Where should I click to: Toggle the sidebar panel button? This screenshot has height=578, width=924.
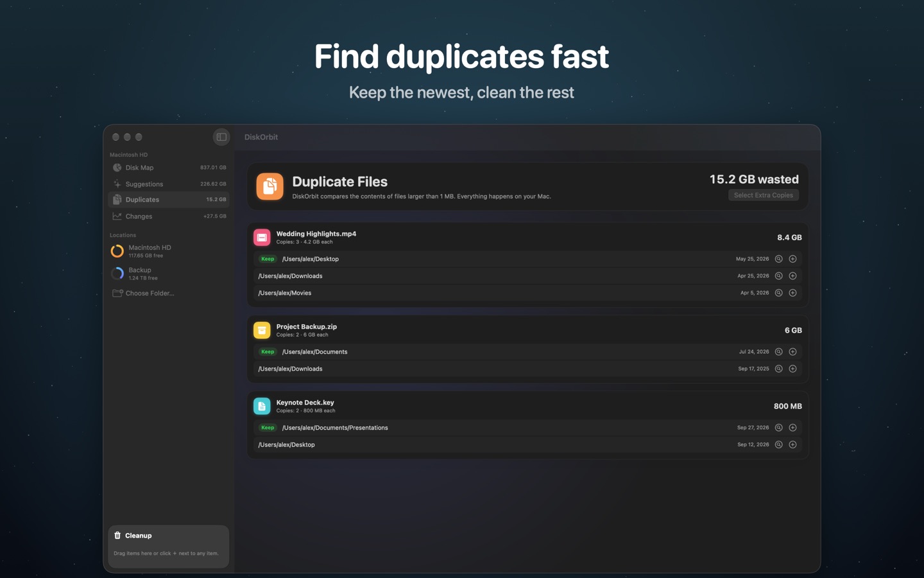221,137
